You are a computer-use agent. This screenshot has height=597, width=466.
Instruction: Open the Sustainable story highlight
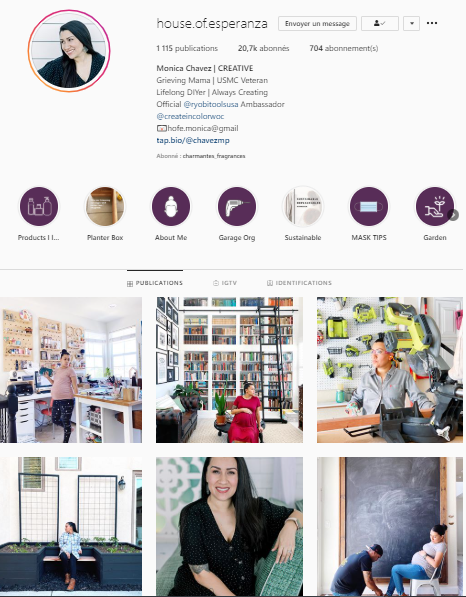303,207
